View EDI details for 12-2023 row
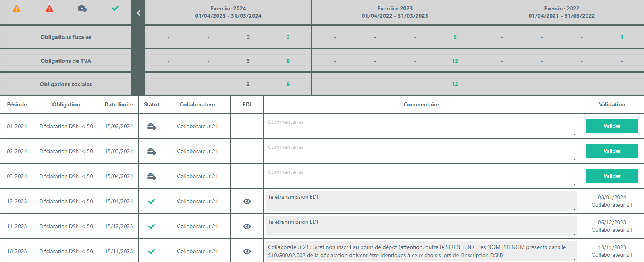The width and height of the screenshot is (644, 262). coord(247,201)
